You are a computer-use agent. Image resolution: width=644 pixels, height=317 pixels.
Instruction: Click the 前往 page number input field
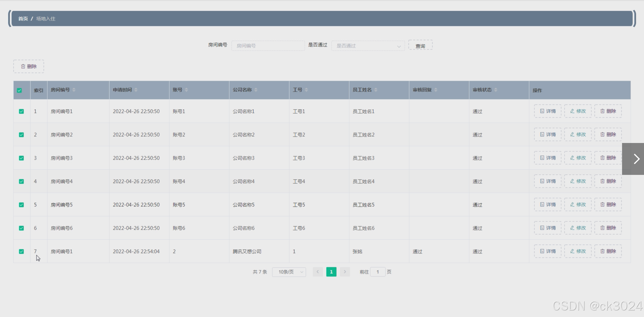377,272
